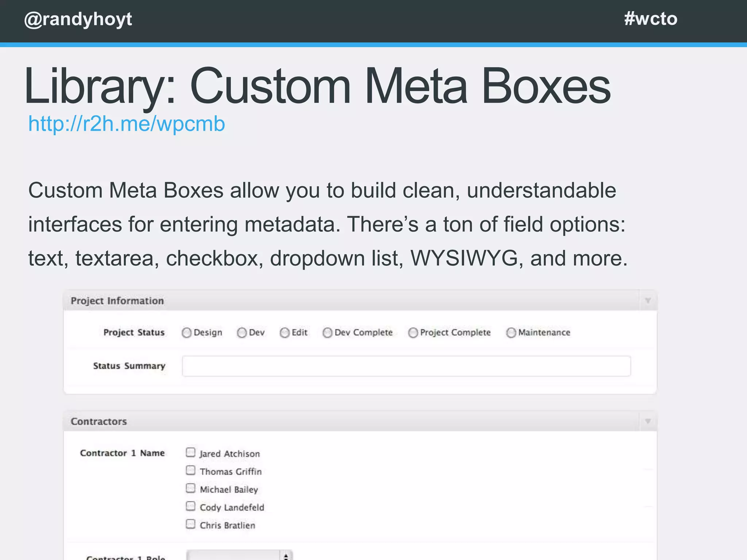Click the @randyhoyt Twitter handle
Viewport: 747px width, 560px height.
(78, 19)
